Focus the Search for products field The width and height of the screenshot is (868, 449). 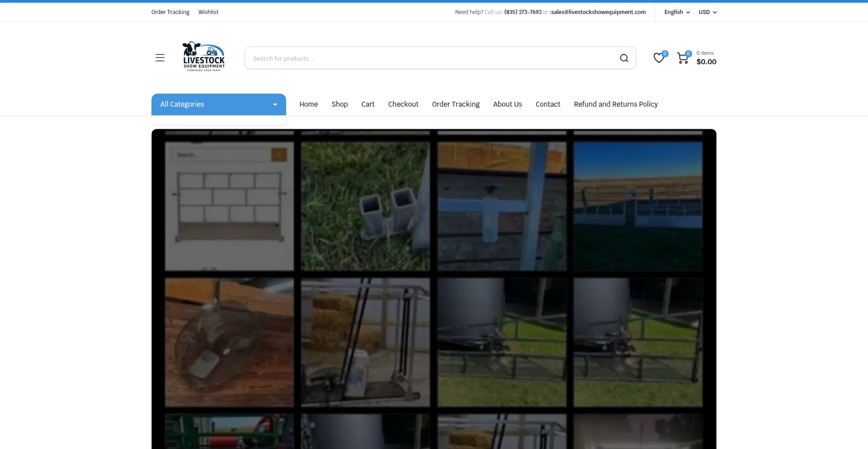click(x=429, y=58)
